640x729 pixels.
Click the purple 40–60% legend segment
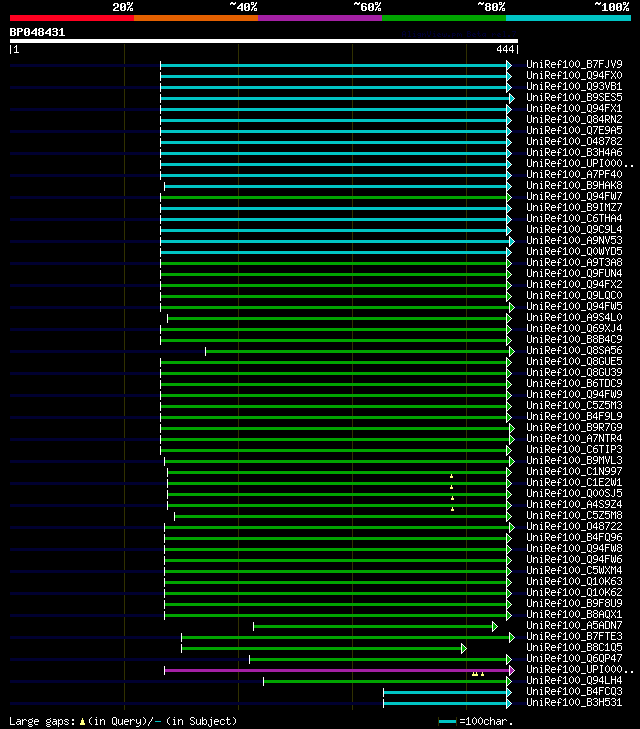[x=320, y=18]
